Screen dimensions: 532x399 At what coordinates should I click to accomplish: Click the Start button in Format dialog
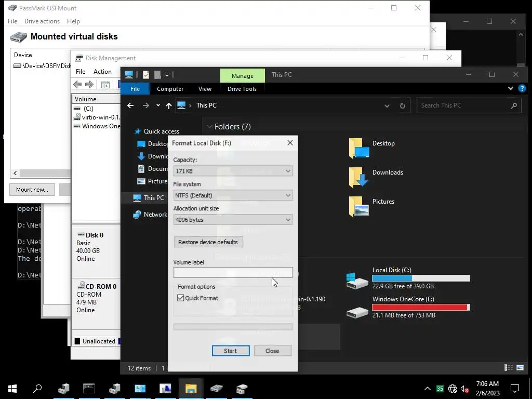[231, 351]
